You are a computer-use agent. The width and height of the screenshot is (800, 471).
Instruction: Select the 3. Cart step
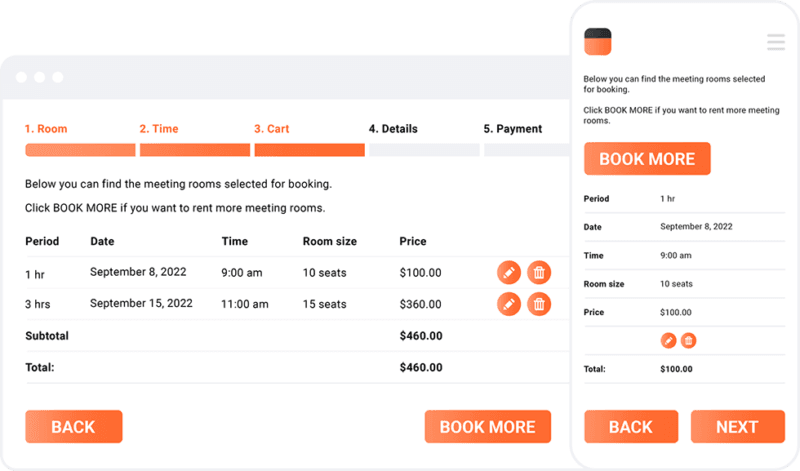[x=271, y=129]
